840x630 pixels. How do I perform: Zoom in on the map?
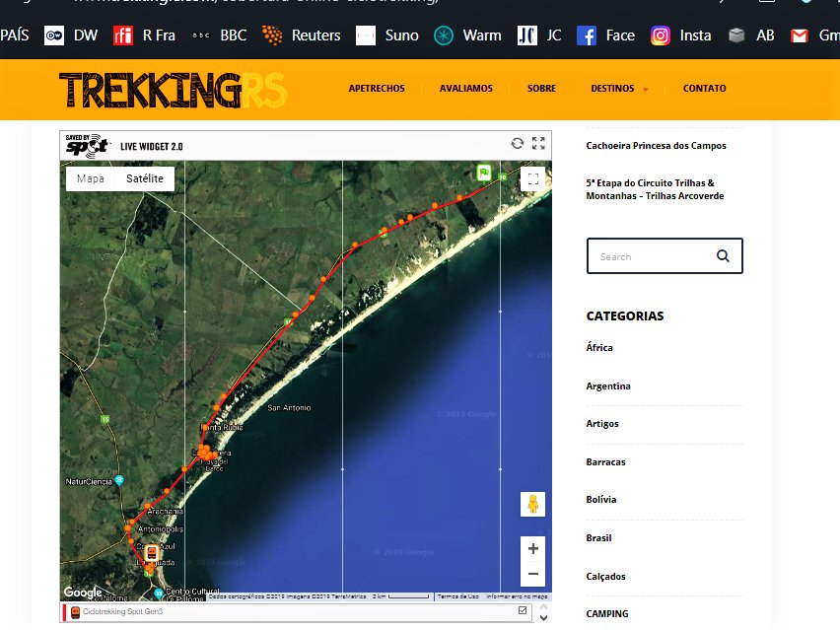pyautogui.click(x=532, y=549)
